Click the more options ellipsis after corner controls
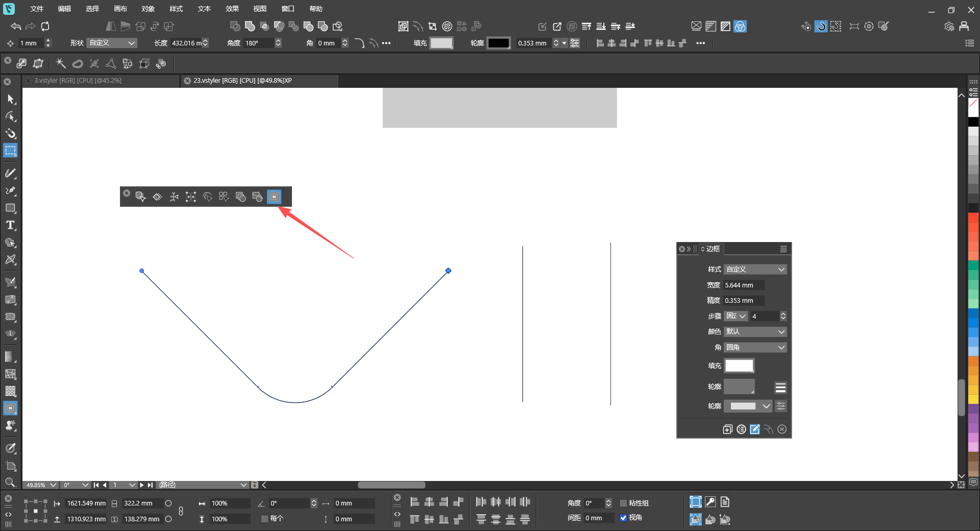 coord(386,43)
